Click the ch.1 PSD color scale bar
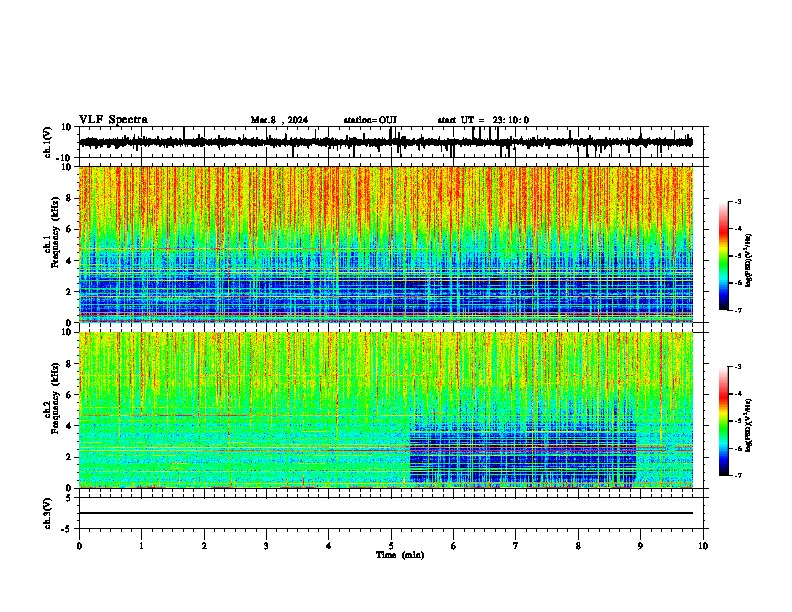The height and width of the screenshot is (612, 792). click(x=724, y=256)
